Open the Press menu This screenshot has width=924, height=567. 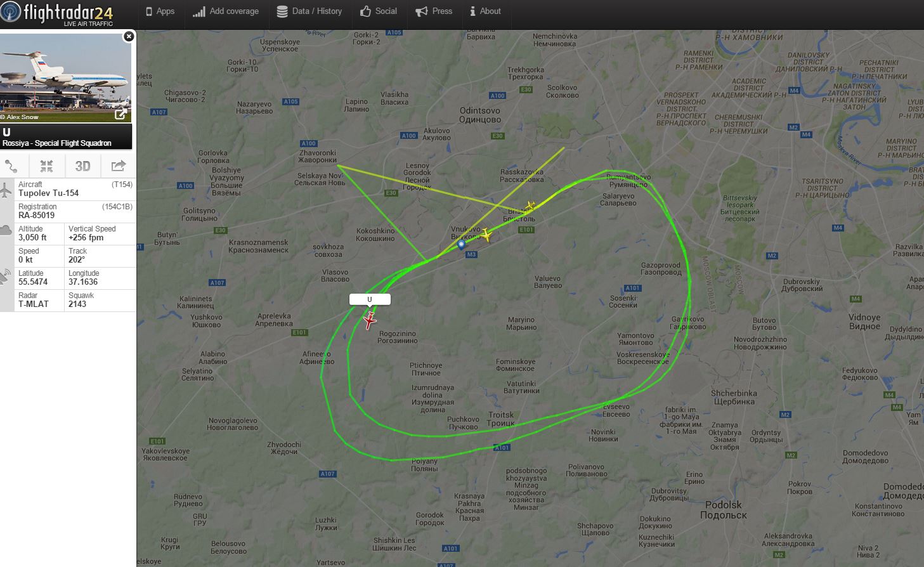[x=434, y=11]
